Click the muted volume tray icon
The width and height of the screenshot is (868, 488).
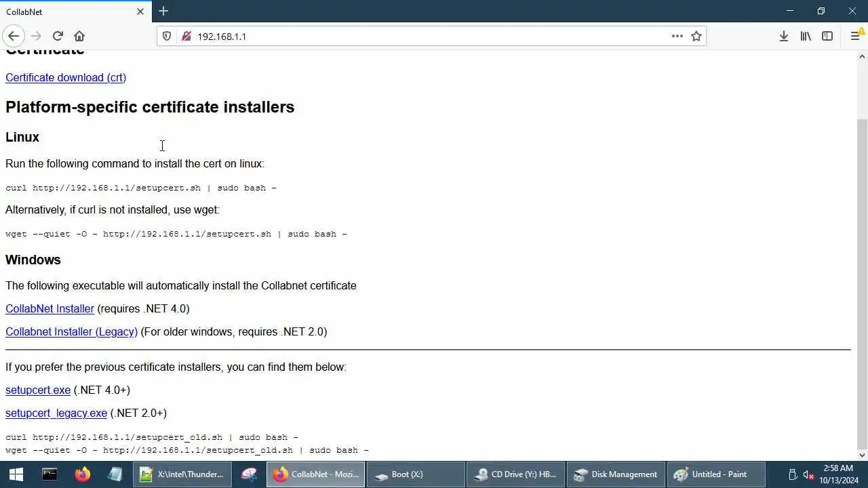808,474
